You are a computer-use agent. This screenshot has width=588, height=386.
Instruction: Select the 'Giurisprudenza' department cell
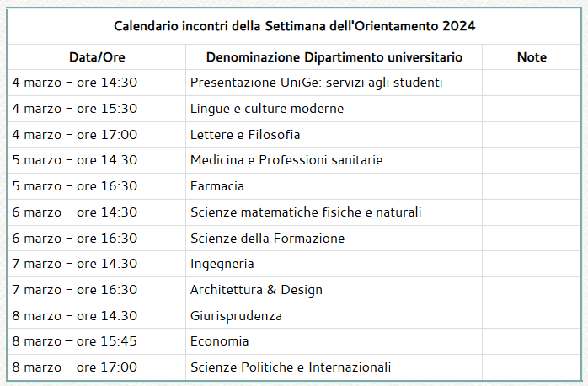(236, 316)
